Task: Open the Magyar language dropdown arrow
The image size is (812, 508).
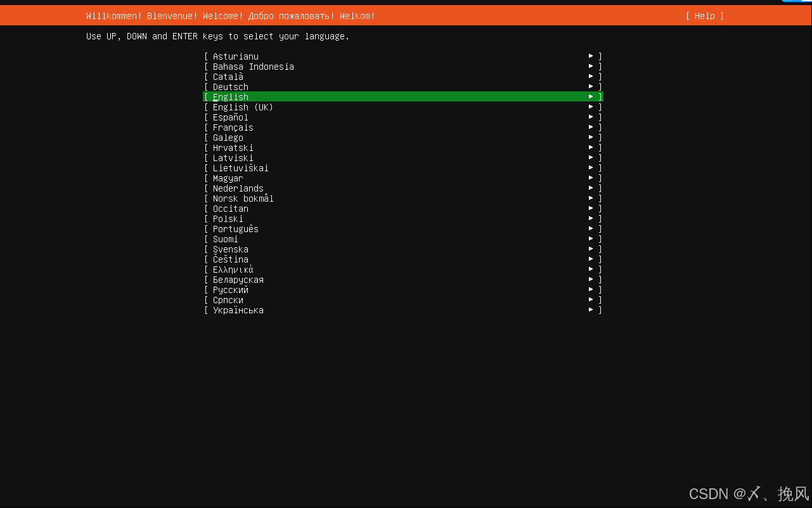Action: click(x=590, y=178)
